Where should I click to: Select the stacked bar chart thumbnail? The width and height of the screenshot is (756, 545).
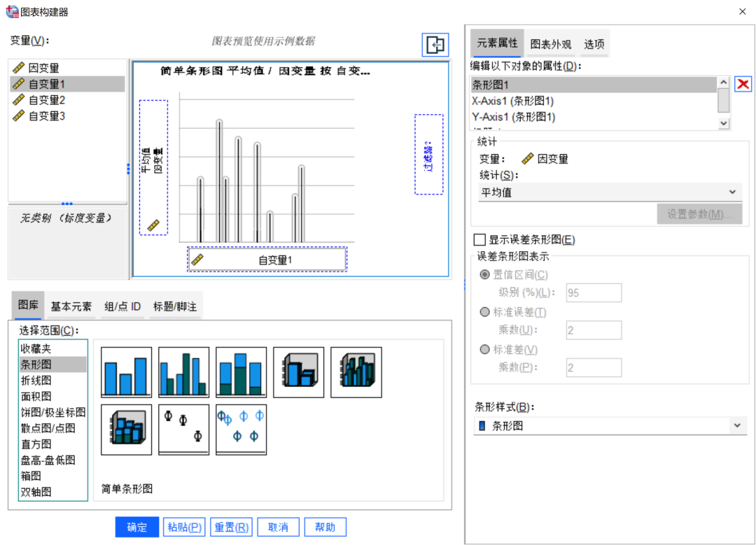241,372
